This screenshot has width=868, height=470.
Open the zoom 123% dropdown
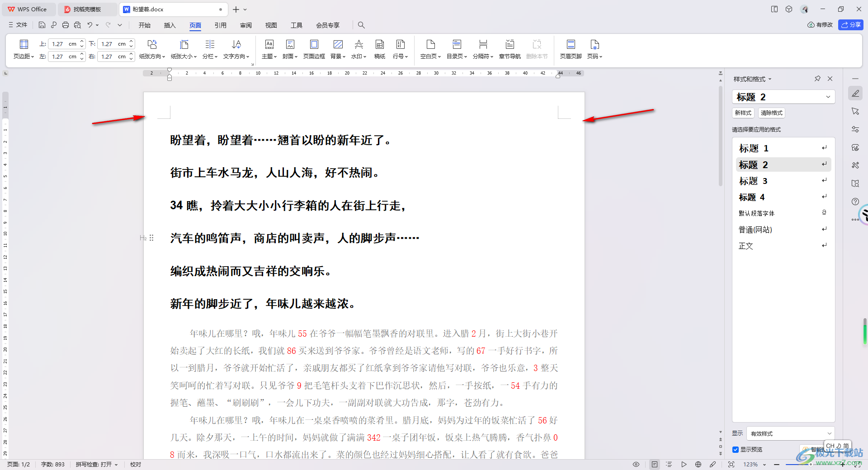tap(764, 465)
